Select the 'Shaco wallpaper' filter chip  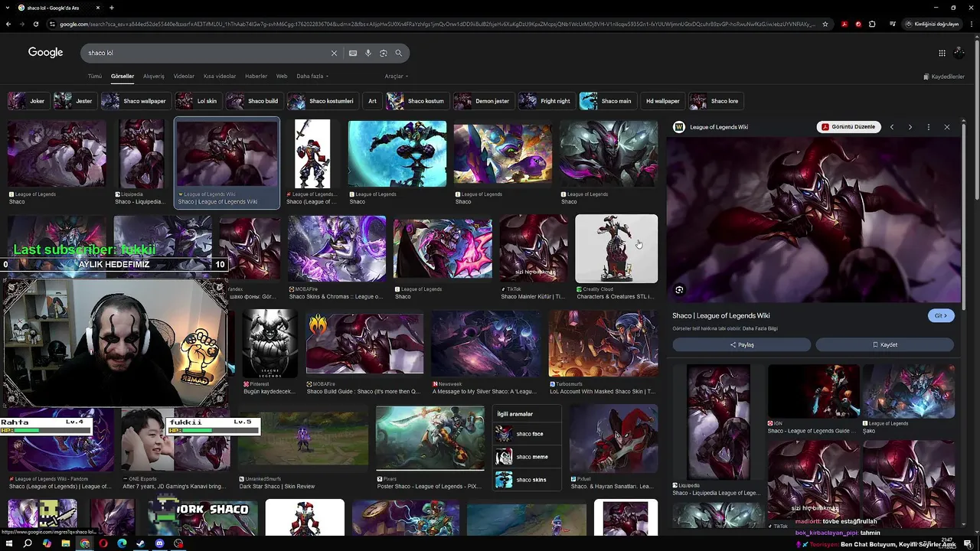[136, 101]
